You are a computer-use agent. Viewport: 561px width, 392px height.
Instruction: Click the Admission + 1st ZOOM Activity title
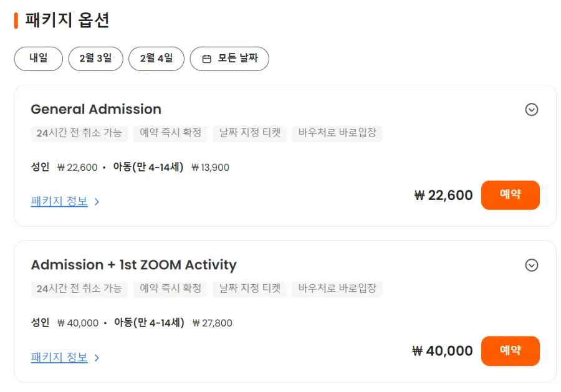133,265
